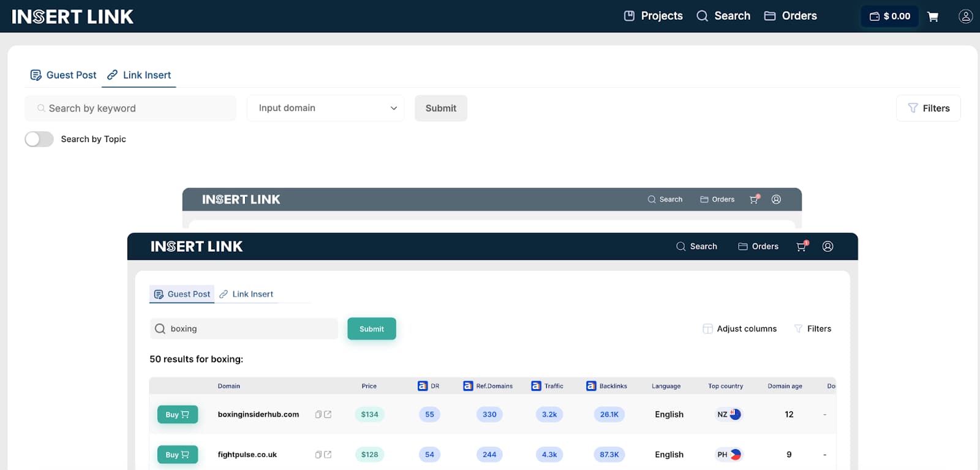Click the 87.3K backlinks value
The height and width of the screenshot is (470, 980).
(x=609, y=455)
